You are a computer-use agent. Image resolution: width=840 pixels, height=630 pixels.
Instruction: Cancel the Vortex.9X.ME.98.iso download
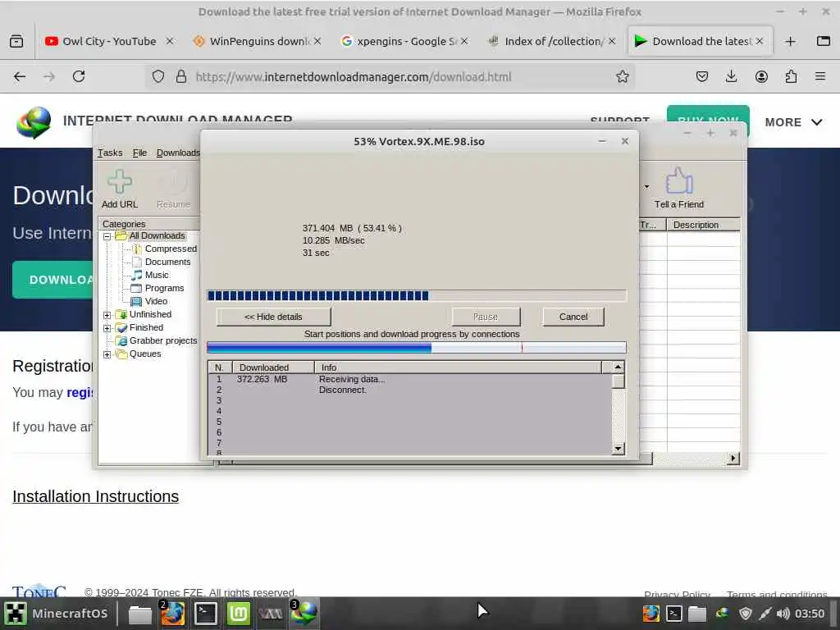[x=573, y=317]
